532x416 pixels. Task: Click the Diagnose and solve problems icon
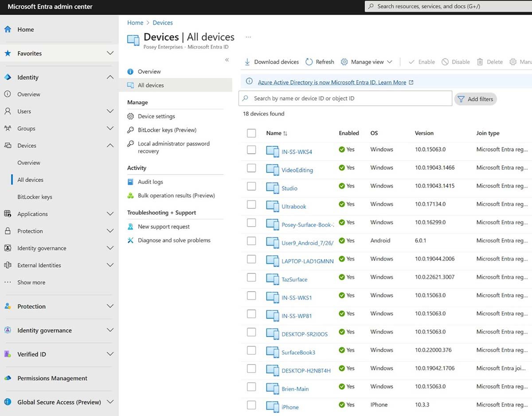click(x=130, y=240)
